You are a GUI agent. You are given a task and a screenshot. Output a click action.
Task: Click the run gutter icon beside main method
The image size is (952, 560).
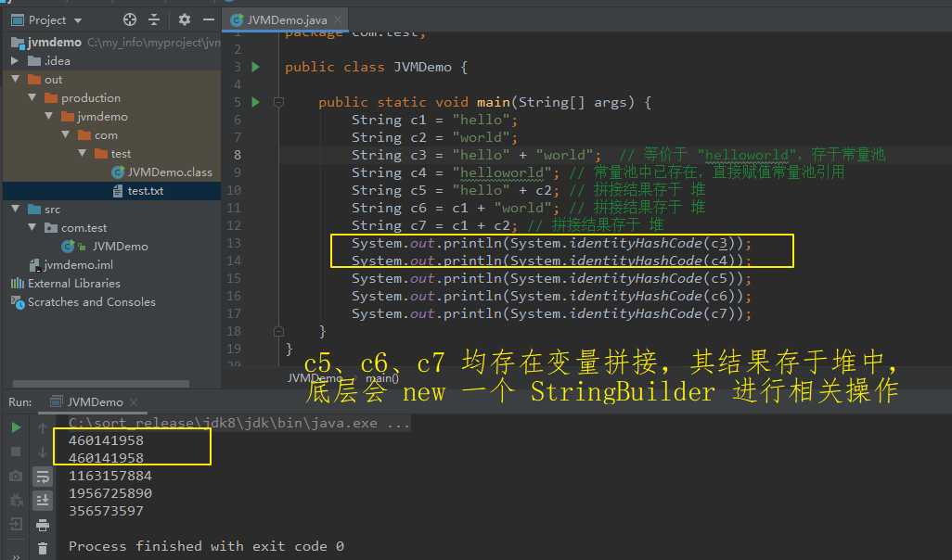coord(255,102)
